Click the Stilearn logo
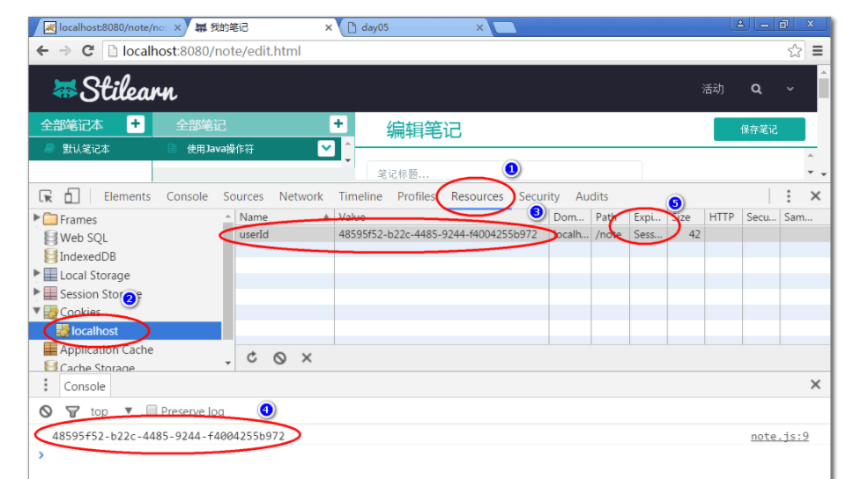The height and width of the screenshot is (479, 868). (x=115, y=89)
